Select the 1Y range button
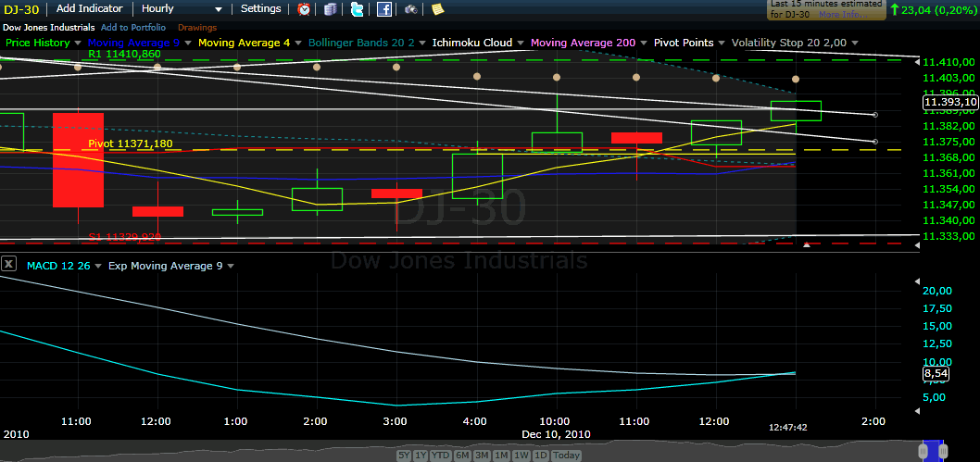980x462 pixels. point(421,456)
